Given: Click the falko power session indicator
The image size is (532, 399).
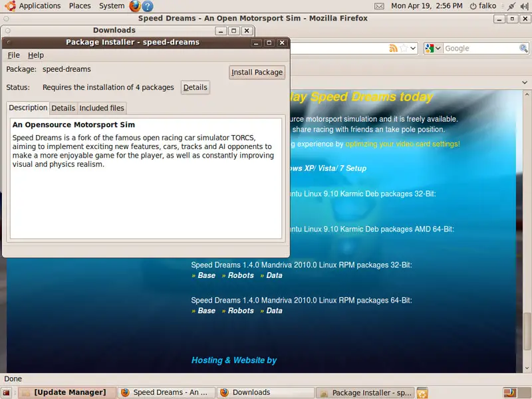Looking at the screenshot, I should [483, 6].
